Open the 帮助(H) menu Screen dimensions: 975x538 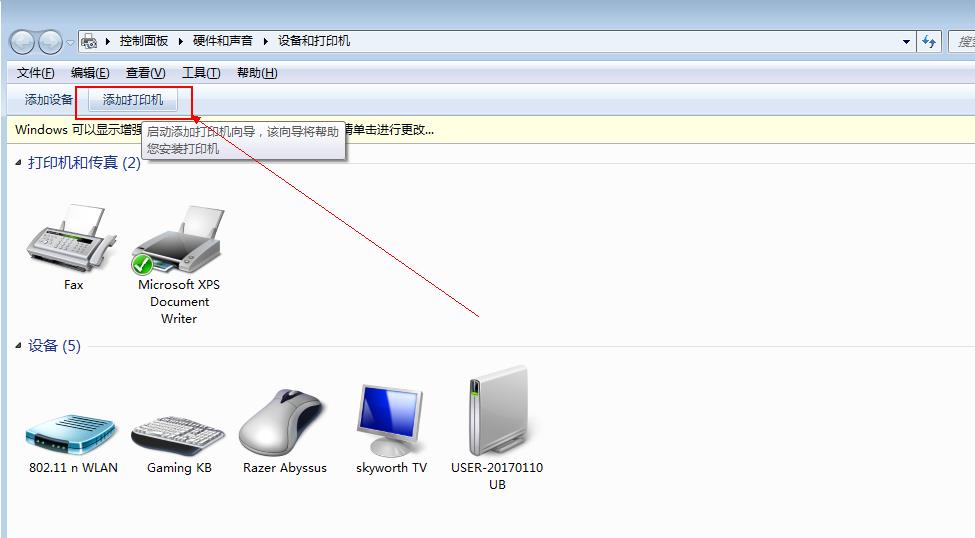(x=257, y=73)
